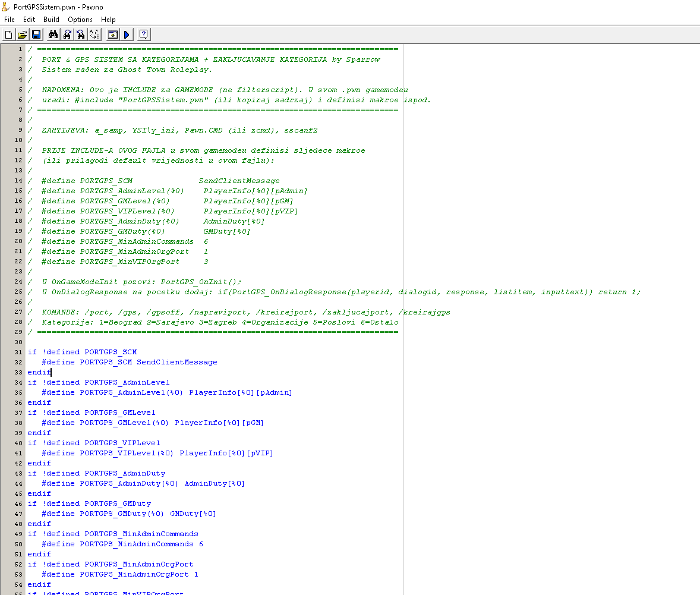
Task: Open the Build menu
Action: (51, 19)
